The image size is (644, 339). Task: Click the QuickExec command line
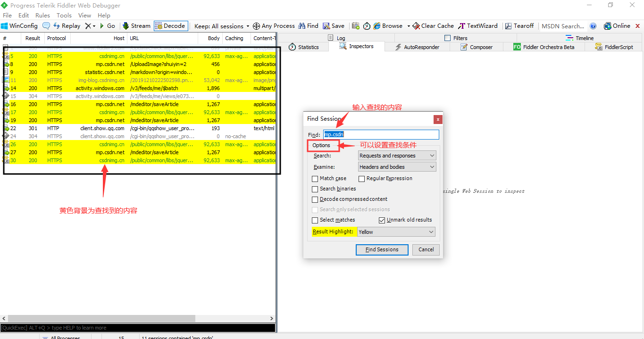coord(137,328)
